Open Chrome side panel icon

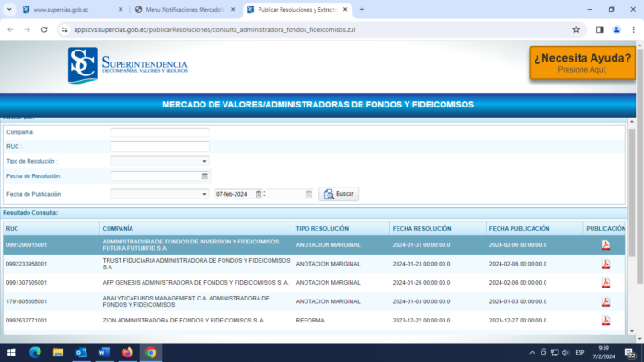click(599, 29)
